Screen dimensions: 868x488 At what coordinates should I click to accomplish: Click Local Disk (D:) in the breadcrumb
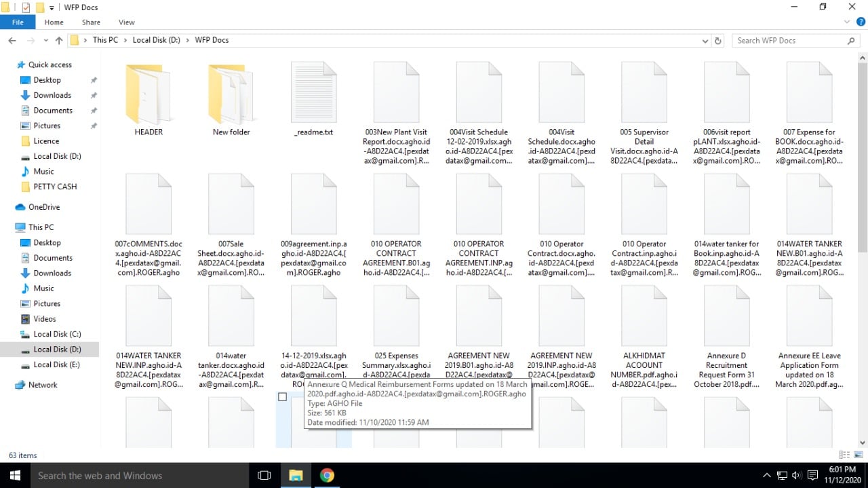click(x=156, y=40)
